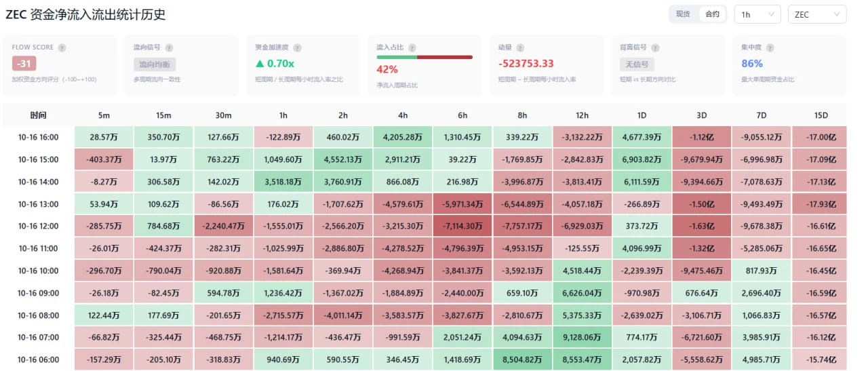This screenshot has height=371, width=868.
Task: Click the 817.93万 cell
Action: click(762, 271)
